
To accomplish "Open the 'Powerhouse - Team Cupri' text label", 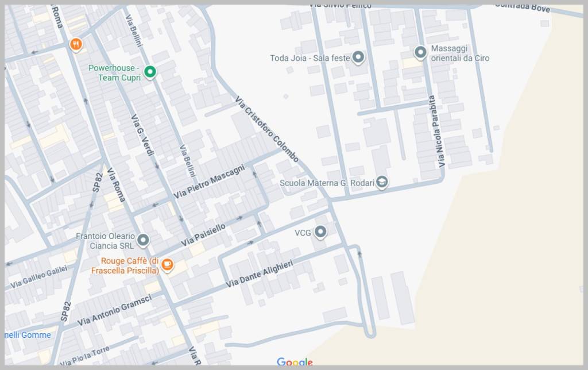I will click(115, 72).
